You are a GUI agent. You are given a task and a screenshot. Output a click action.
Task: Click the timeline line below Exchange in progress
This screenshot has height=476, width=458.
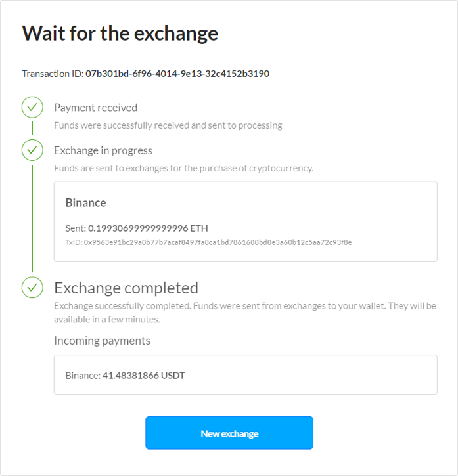[x=32, y=217]
